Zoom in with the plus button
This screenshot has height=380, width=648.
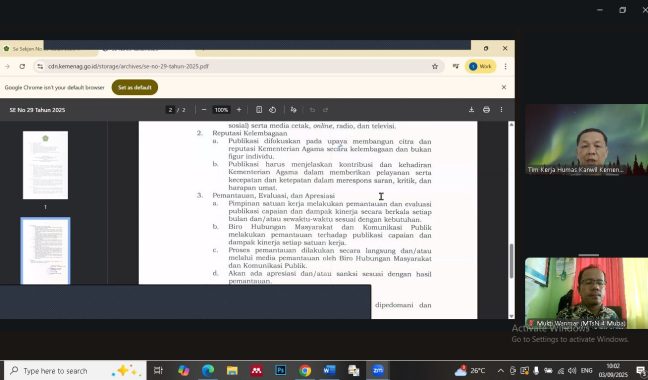pos(239,110)
